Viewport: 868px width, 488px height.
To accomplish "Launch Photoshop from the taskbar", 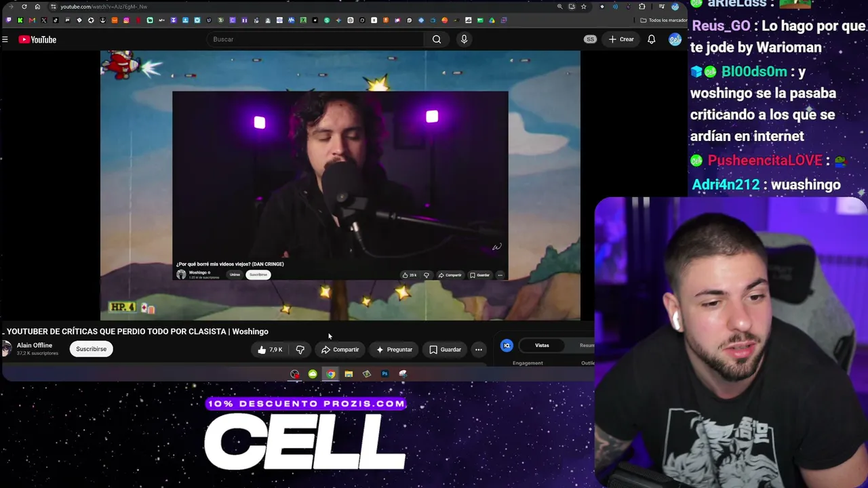I will pos(384,374).
